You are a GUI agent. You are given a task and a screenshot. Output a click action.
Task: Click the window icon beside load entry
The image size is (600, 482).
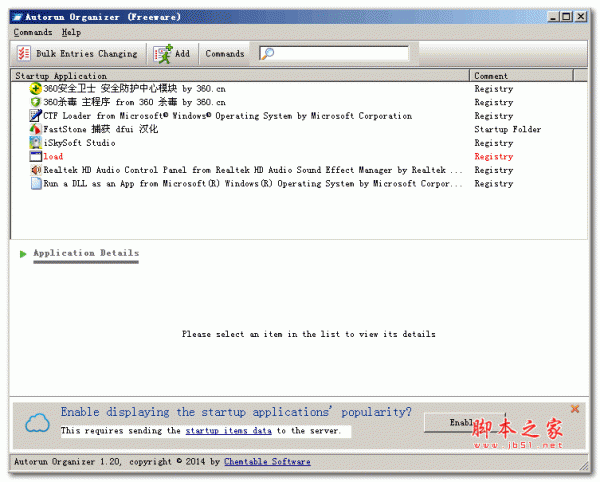click(x=35, y=156)
